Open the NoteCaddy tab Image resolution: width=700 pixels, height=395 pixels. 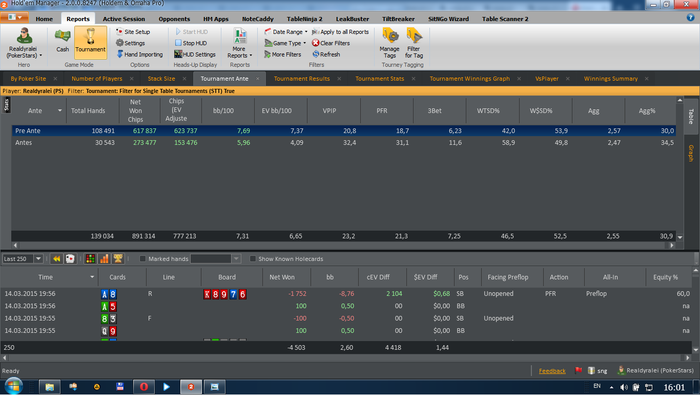click(x=258, y=19)
